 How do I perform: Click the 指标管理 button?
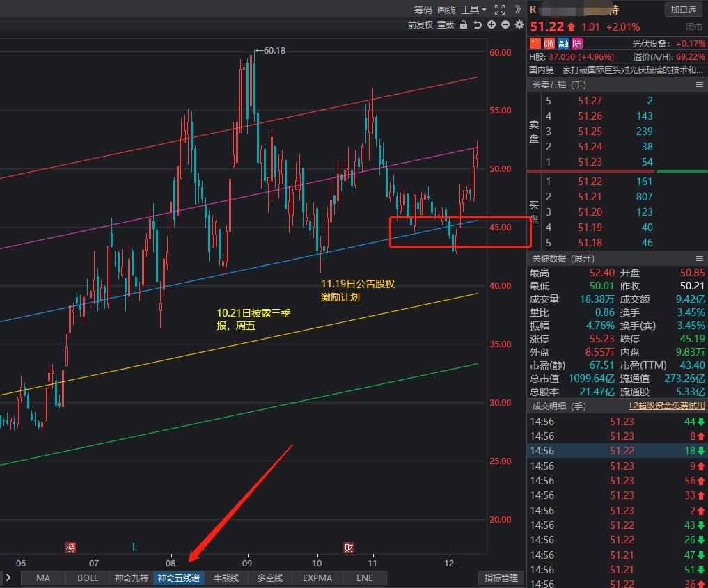(501, 578)
